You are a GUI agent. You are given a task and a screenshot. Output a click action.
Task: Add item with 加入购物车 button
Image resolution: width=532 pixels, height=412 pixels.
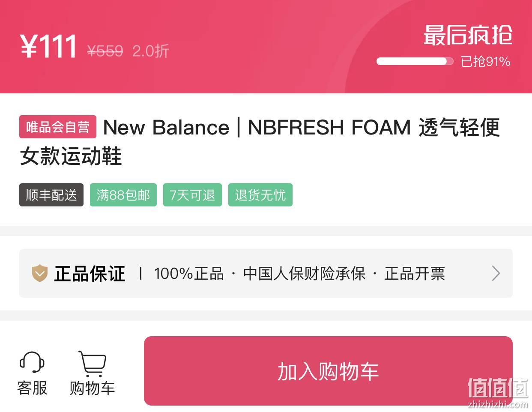[x=328, y=371]
